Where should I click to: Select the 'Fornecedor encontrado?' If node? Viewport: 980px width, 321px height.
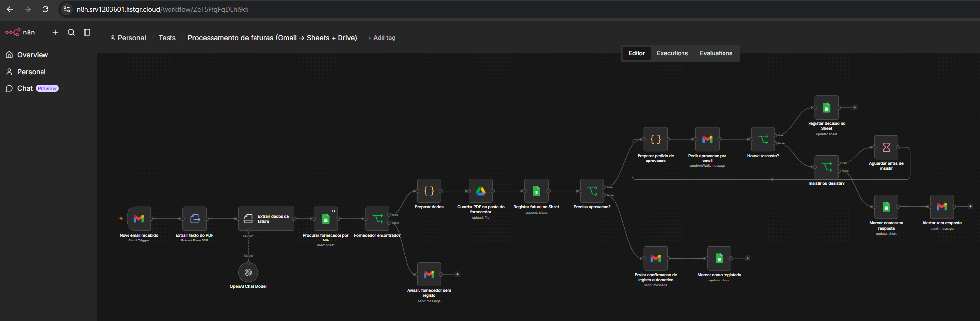pyautogui.click(x=378, y=218)
